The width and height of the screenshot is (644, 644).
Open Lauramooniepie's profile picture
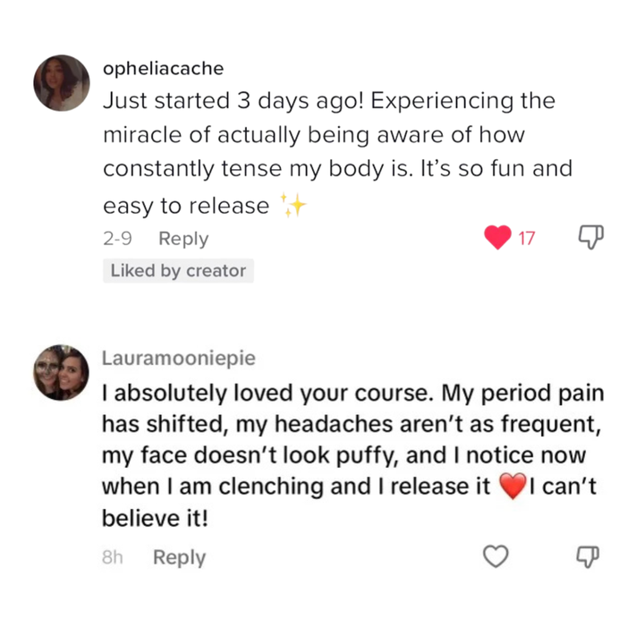[62, 372]
